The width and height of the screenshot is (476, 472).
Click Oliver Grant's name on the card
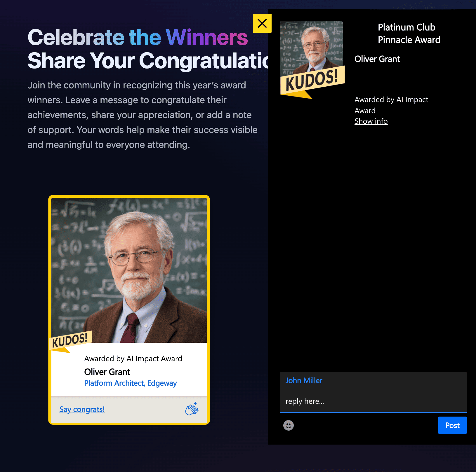click(x=107, y=372)
